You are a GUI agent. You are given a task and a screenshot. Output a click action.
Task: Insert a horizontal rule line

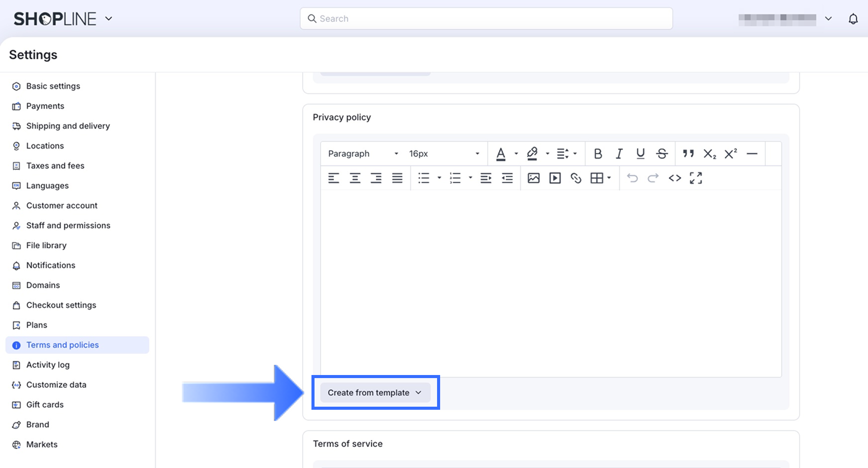coord(752,154)
